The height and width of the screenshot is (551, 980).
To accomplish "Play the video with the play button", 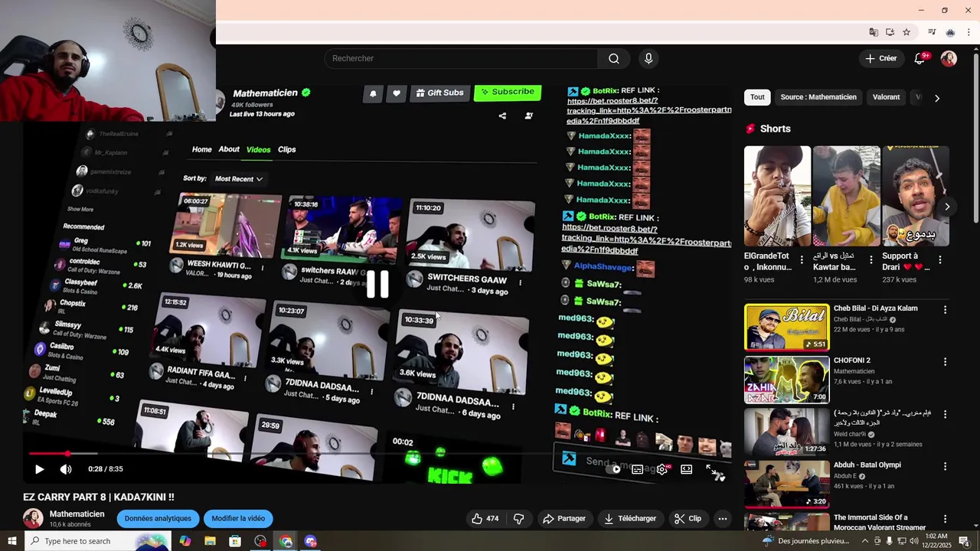I will (x=40, y=469).
